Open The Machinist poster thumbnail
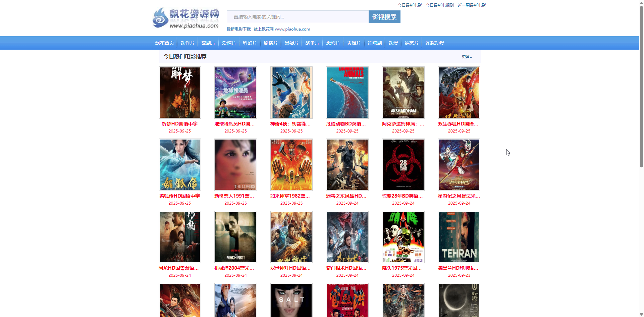Viewport: 644px width, 317px height. click(x=235, y=237)
